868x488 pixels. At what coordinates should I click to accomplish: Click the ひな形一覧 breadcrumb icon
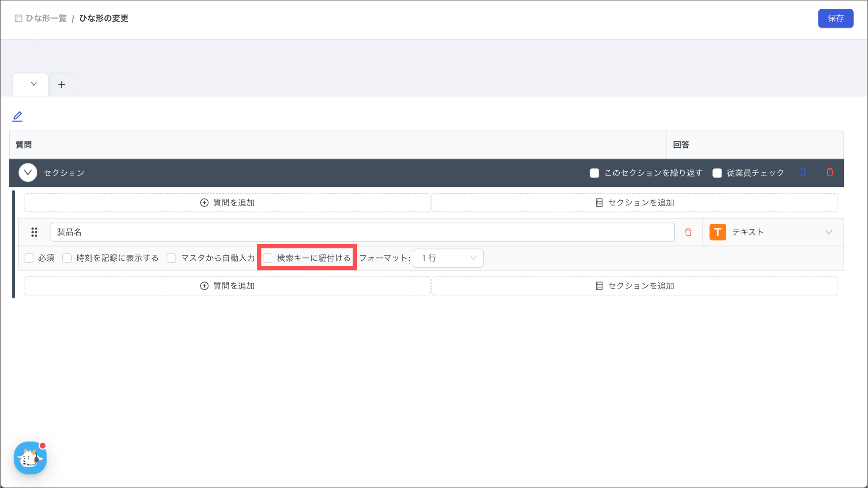pyautogui.click(x=18, y=18)
